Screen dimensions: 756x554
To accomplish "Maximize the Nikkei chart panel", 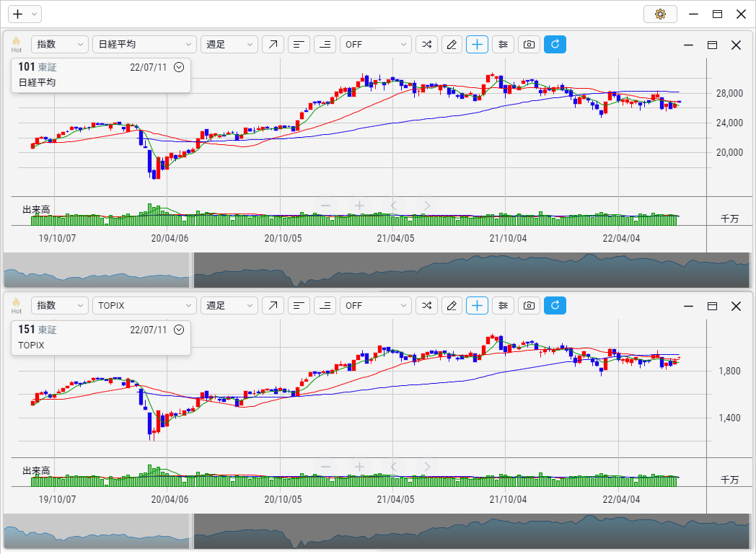I will (x=712, y=45).
